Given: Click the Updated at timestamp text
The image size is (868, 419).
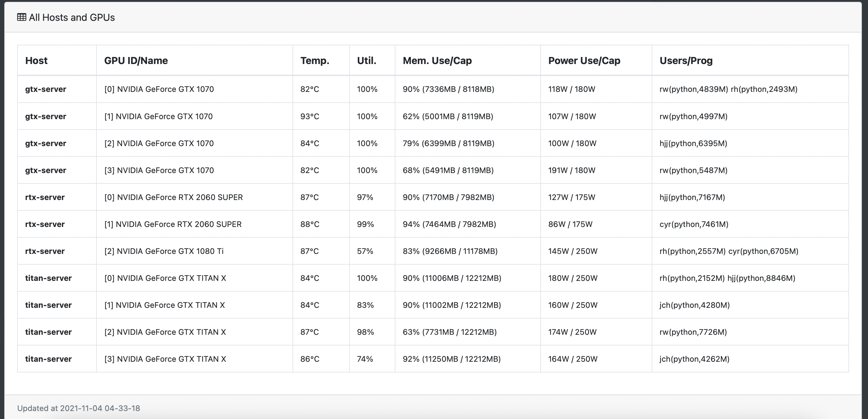Looking at the screenshot, I should [78, 408].
